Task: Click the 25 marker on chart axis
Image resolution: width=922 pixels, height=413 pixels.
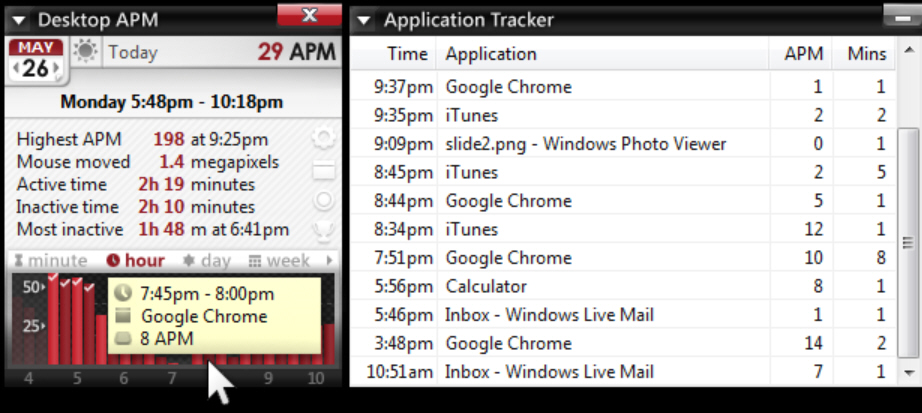Action: [x=33, y=326]
